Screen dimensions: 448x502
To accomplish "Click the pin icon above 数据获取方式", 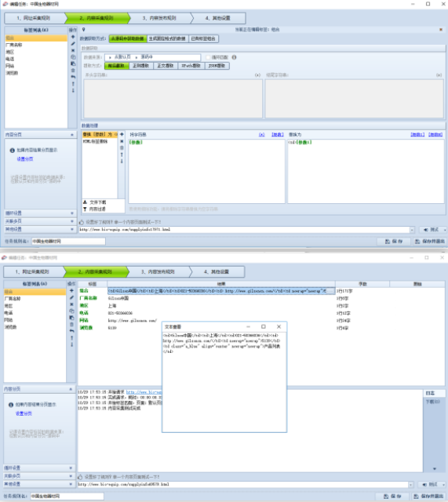I will pyautogui.click(x=84, y=30).
